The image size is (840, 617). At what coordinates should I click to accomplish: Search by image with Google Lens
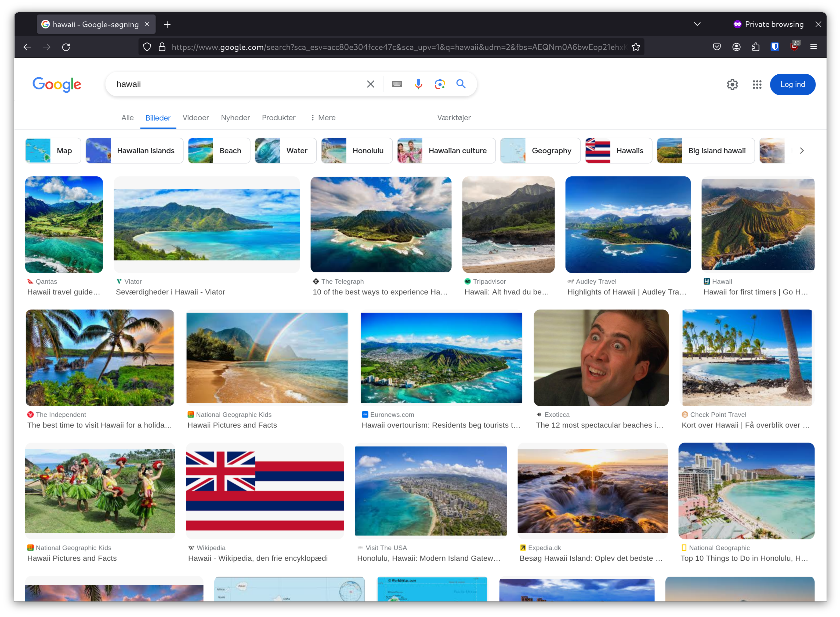pyautogui.click(x=440, y=84)
